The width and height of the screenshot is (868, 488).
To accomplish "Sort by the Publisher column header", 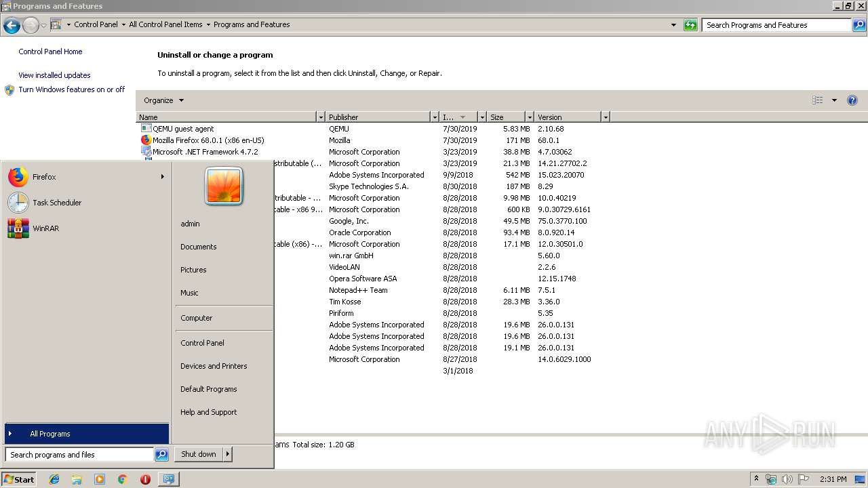I will pyautogui.click(x=378, y=117).
